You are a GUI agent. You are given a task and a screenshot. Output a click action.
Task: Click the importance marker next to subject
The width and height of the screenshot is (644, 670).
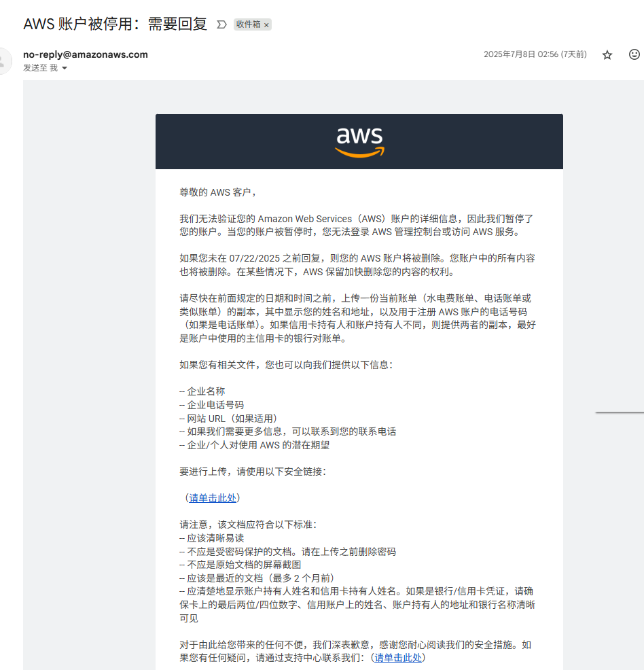(221, 24)
